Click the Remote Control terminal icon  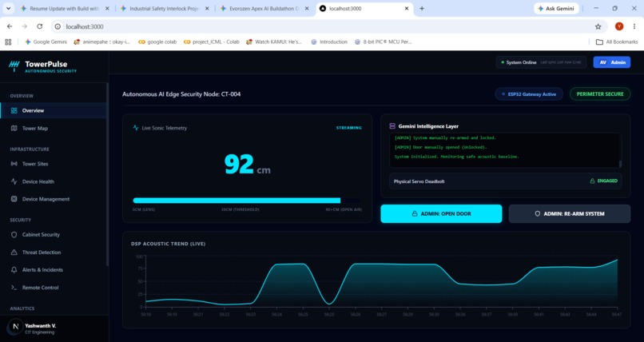tap(14, 288)
